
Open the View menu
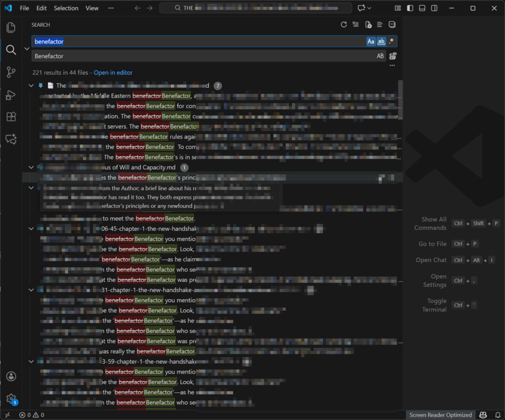[x=92, y=8]
